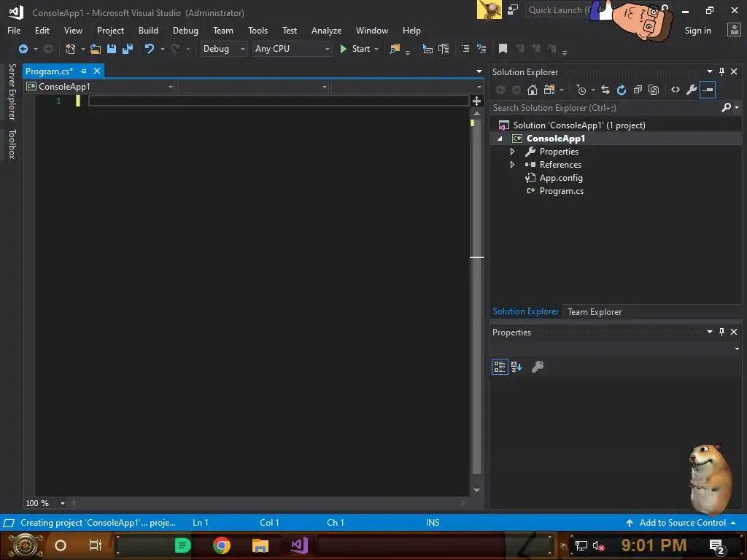Close the Program.cs tab

[x=97, y=71]
